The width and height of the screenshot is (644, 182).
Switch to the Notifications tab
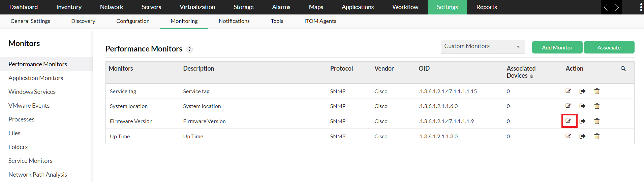[234, 21]
